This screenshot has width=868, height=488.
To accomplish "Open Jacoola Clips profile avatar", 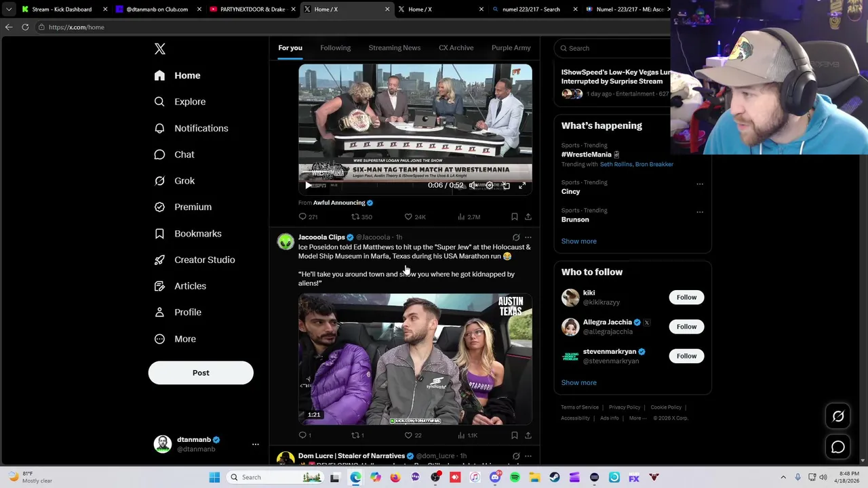I will tap(285, 241).
